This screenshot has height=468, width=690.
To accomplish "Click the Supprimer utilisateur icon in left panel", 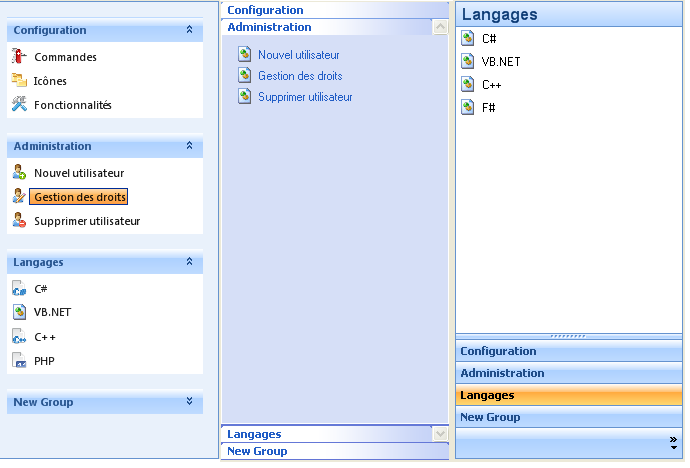I will tap(18, 221).
